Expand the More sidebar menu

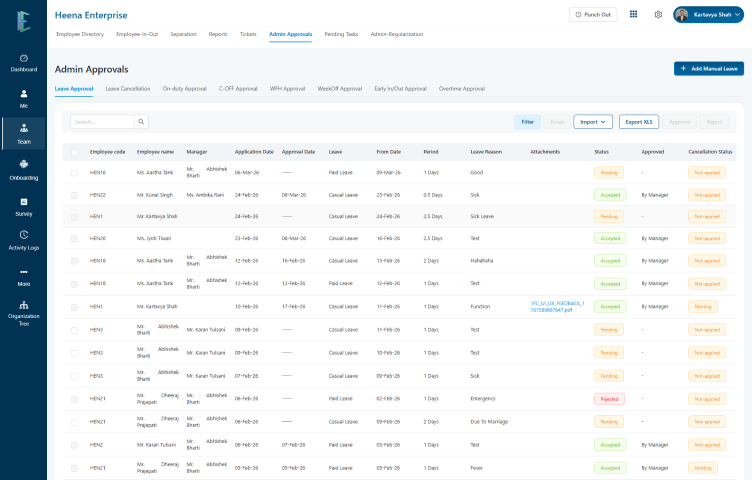coord(23,276)
